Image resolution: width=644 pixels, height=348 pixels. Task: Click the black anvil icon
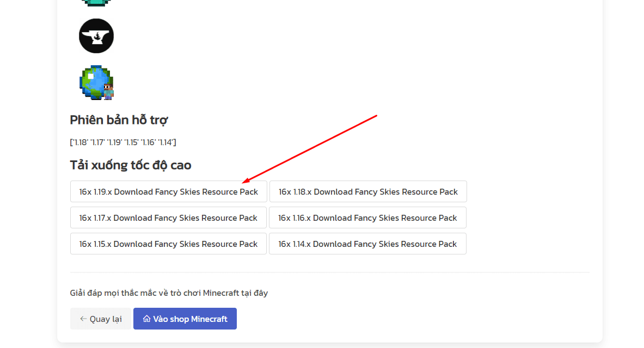coord(96,36)
